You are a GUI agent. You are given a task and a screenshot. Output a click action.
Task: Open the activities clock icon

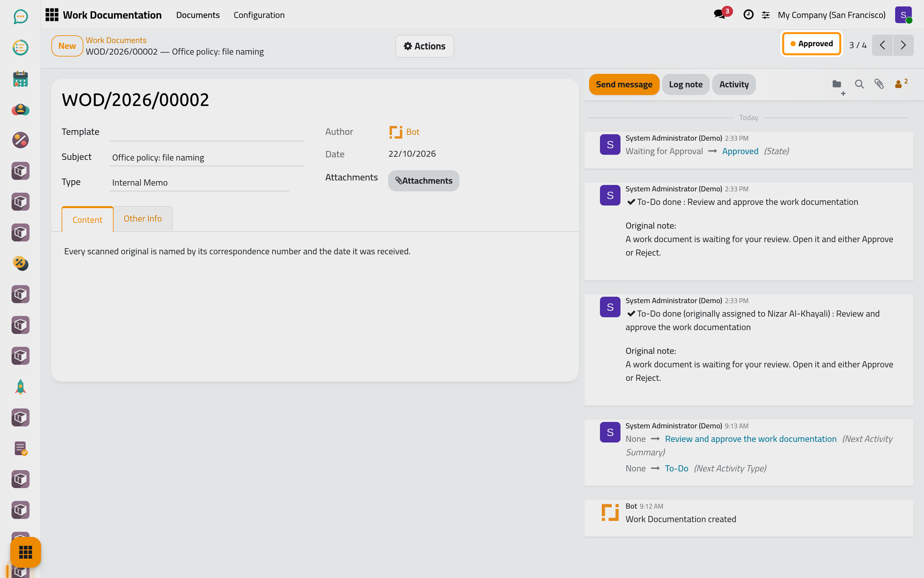(x=748, y=15)
